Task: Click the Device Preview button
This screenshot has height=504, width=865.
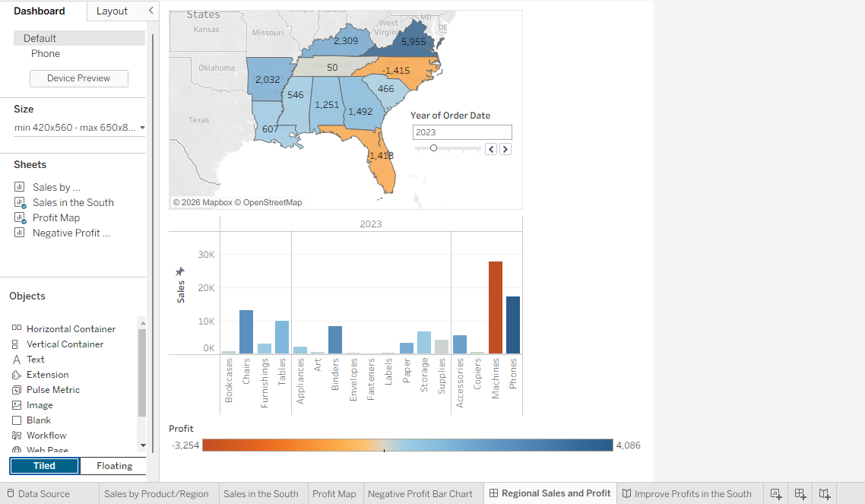Action: [x=79, y=78]
